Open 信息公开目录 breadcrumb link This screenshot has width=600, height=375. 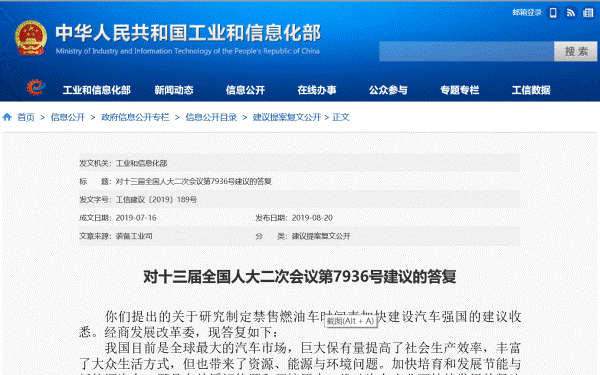click(211, 117)
